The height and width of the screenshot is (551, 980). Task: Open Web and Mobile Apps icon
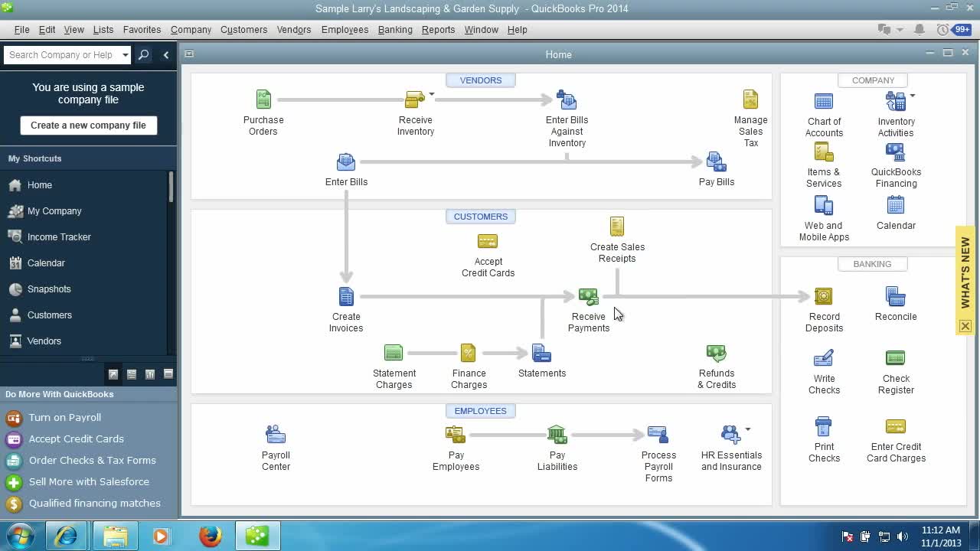[824, 205]
